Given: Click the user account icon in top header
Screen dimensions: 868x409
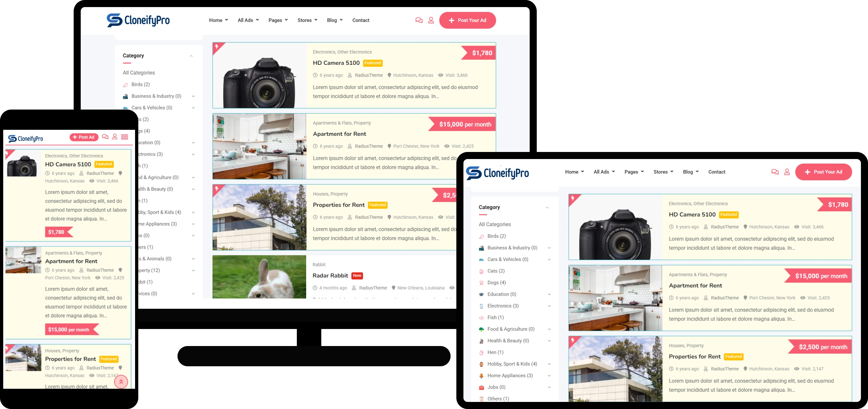Looking at the screenshot, I should 431,20.
